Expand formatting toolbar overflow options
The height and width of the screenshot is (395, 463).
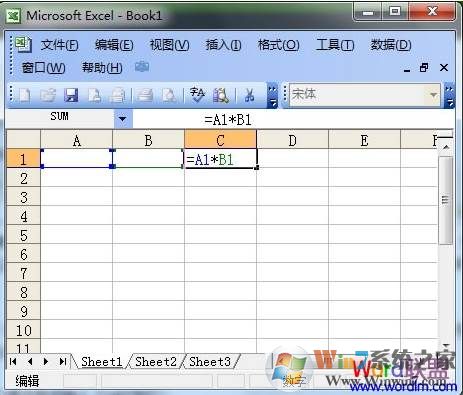pos(449,96)
